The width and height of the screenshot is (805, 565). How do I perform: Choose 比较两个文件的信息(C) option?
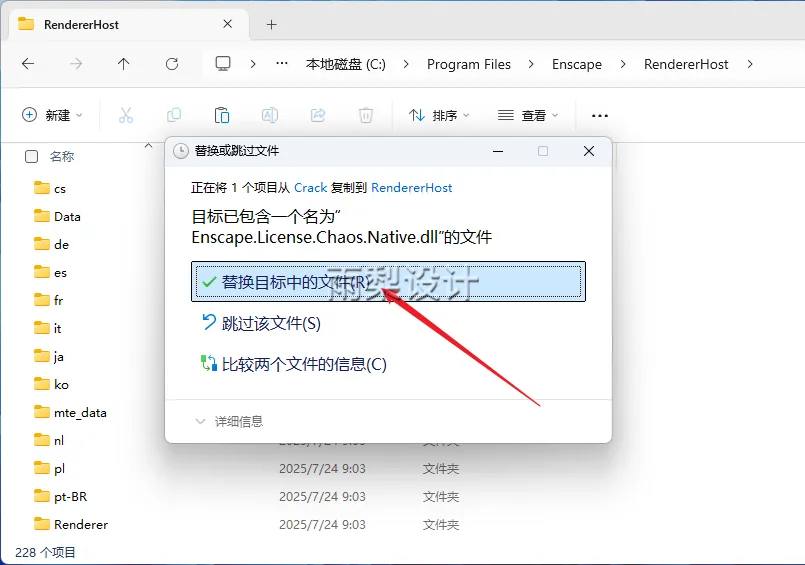293,364
